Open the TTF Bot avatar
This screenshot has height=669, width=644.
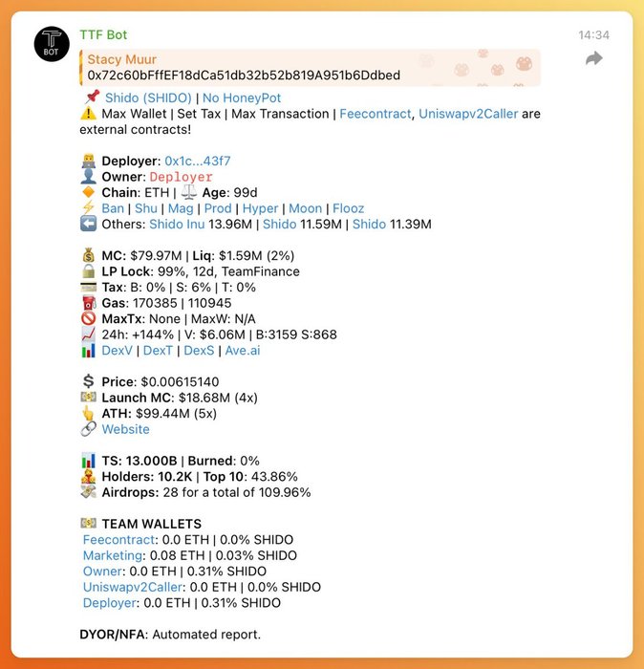click(x=52, y=44)
